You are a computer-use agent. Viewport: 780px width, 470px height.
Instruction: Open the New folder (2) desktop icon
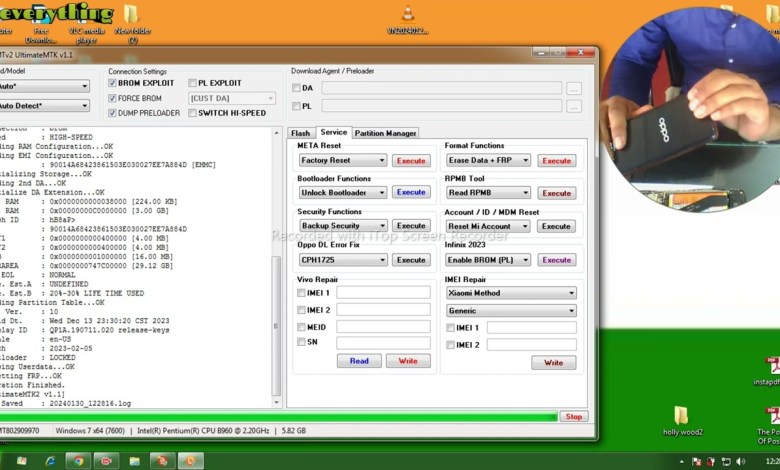click(x=132, y=22)
